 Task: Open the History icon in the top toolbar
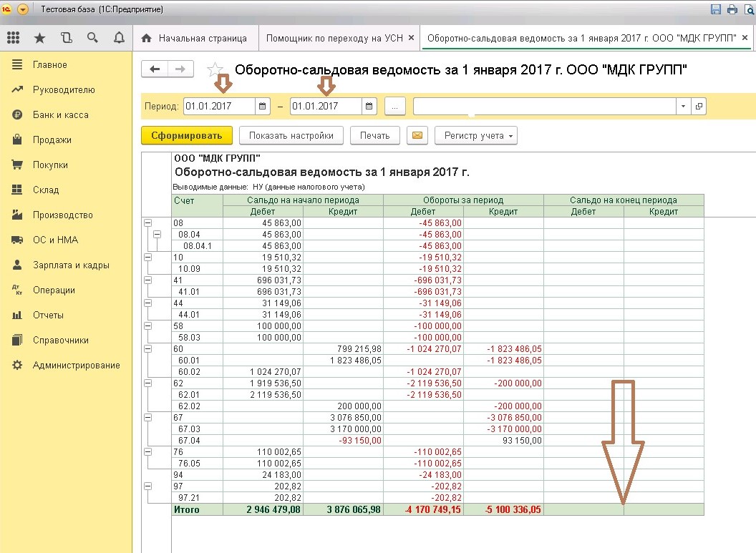[67, 38]
